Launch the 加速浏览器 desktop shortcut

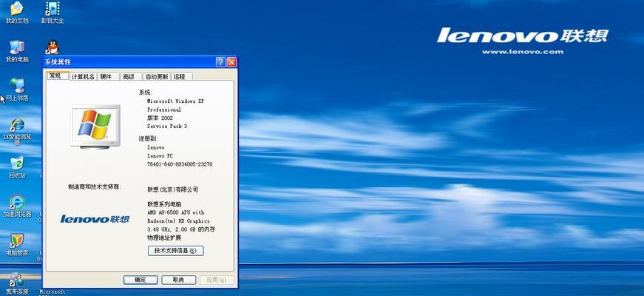[17, 206]
